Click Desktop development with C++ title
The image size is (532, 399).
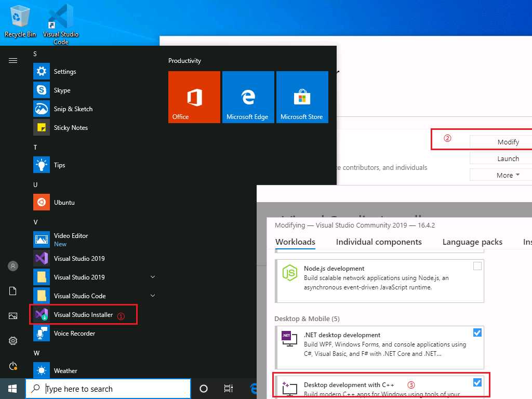point(349,385)
